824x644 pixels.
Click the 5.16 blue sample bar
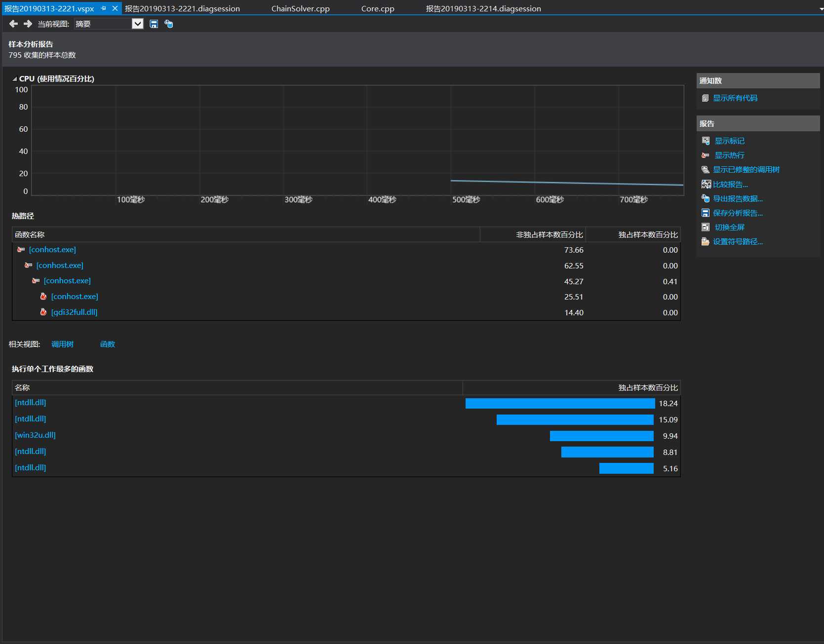click(627, 469)
